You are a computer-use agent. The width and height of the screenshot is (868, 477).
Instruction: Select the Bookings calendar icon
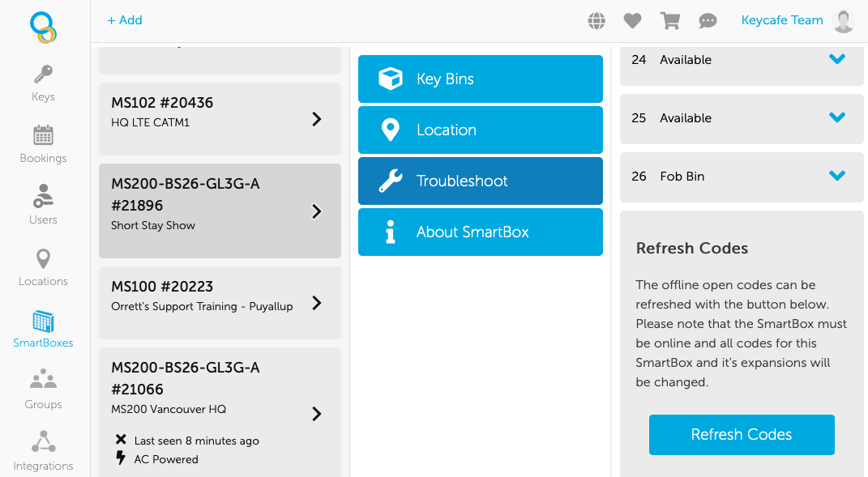tap(42, 143)
